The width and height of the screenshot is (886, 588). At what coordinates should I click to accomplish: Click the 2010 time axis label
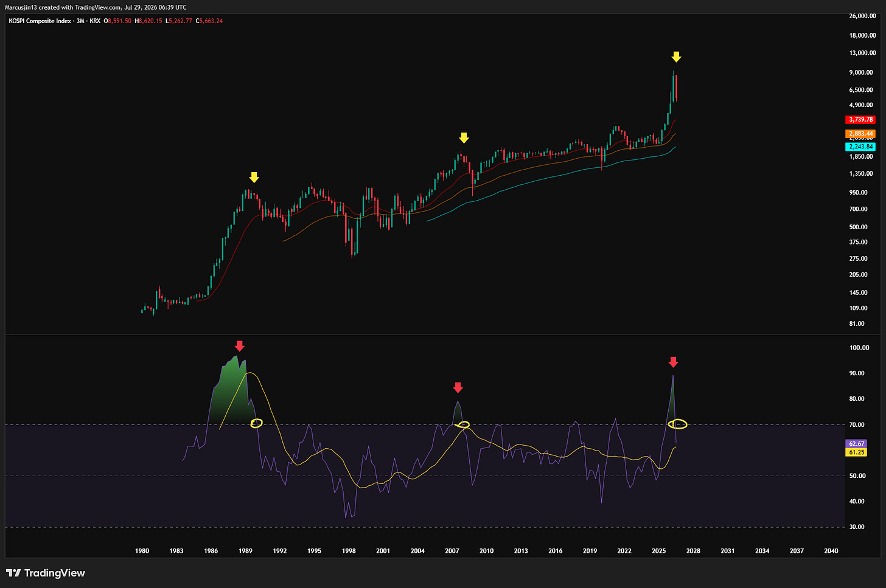click(487, 551)
